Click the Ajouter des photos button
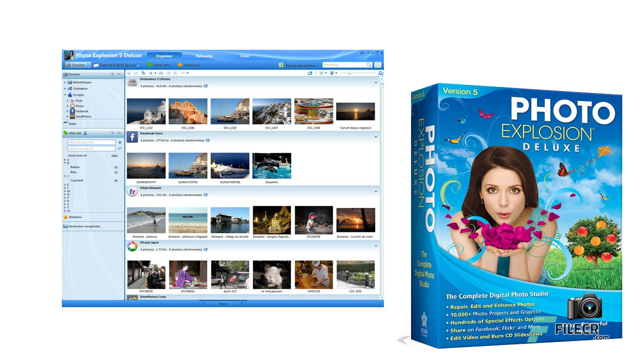 pos(297,65)
